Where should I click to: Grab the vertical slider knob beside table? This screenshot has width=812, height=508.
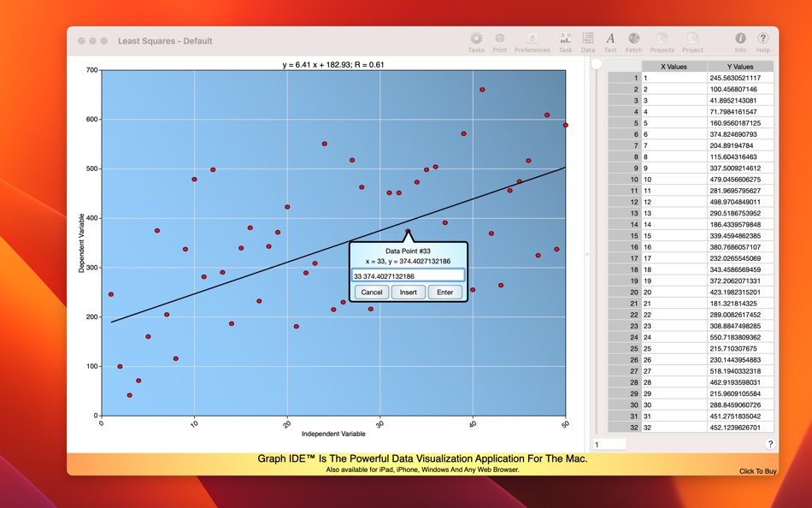(x=597, y=64)
